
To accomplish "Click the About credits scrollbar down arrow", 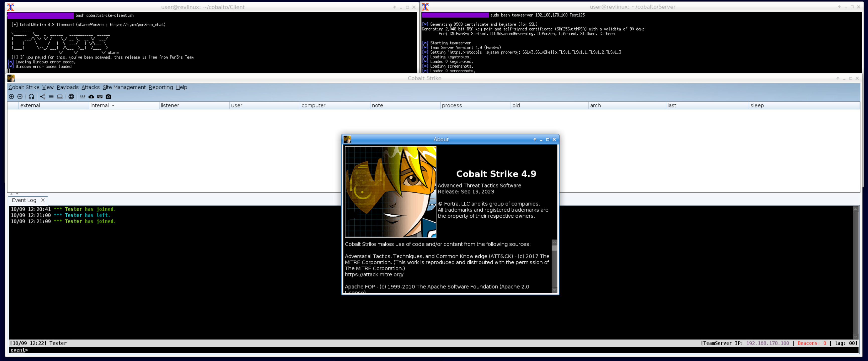I will pyautogui.click(x=554, y=290).
